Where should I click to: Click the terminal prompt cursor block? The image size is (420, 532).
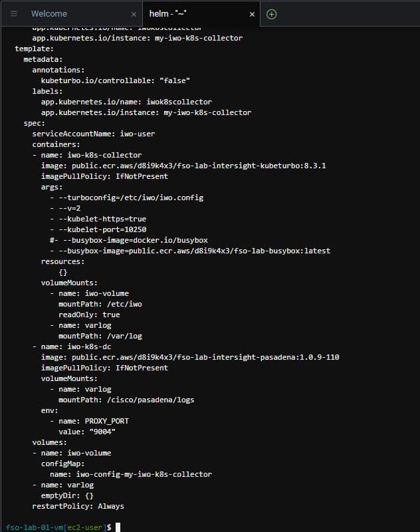click(118, 527)
